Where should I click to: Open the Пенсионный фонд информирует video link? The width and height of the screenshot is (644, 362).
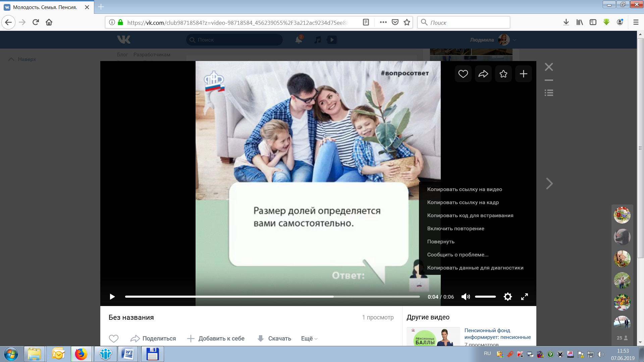tap(497, 334)
